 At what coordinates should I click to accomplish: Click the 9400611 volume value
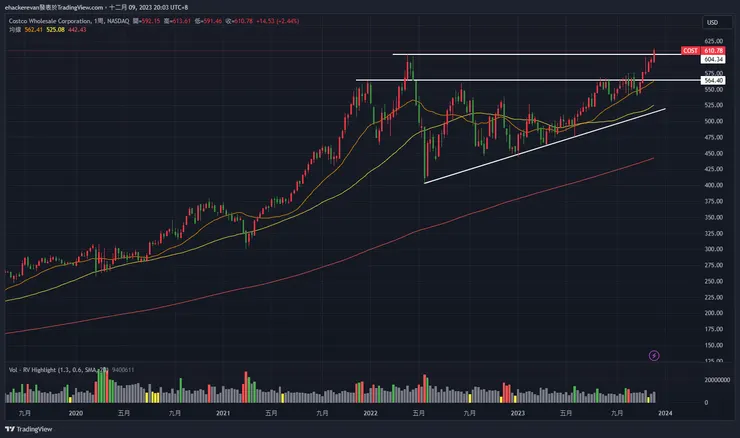pyautogui.click(x=123, y=370)
